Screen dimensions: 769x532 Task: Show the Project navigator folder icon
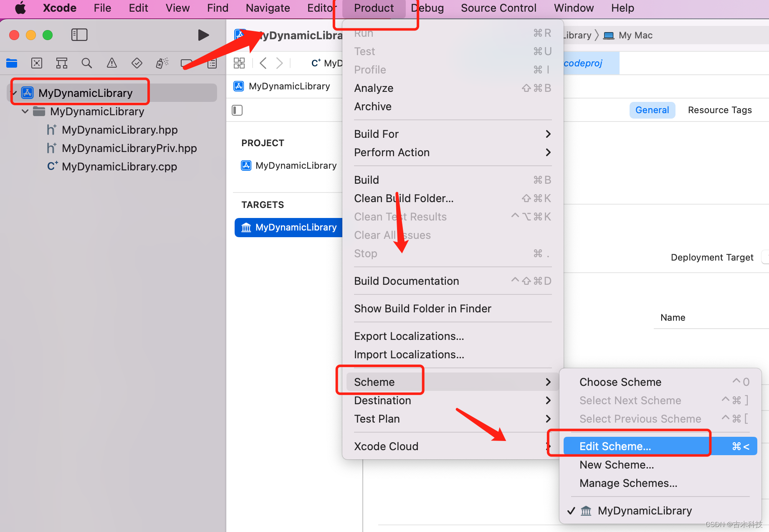(x=12, y=63)
